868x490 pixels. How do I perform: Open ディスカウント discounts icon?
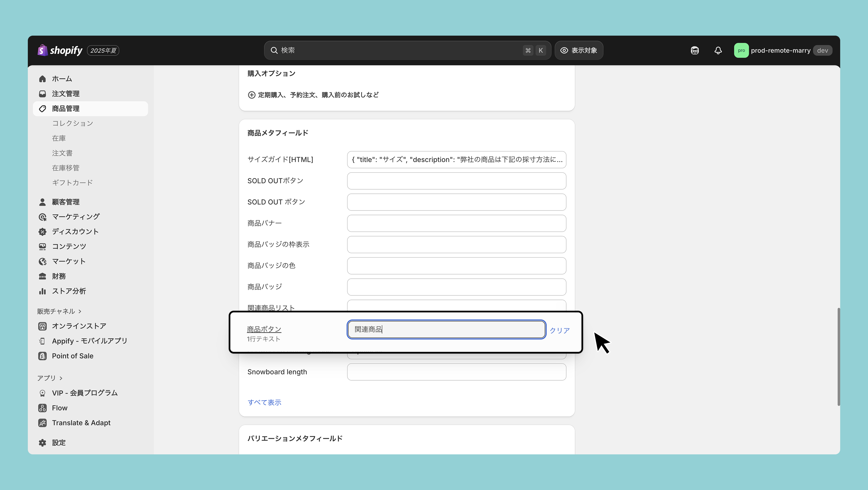click(43, 232)
